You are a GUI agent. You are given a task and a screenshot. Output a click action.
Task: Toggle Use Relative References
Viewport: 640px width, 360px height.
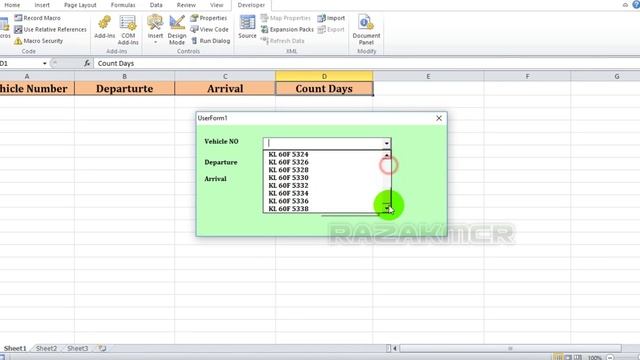pyautogui.click(x=50, y=29)
